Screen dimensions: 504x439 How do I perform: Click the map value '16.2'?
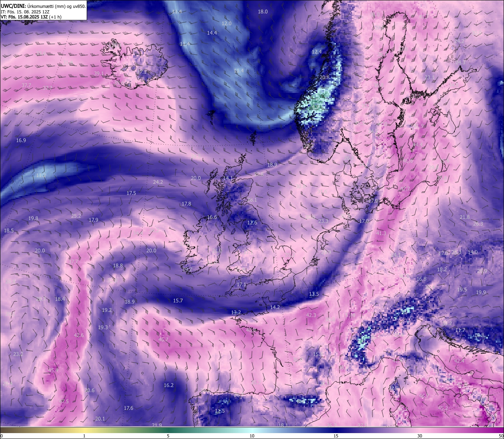pos(169,385)
